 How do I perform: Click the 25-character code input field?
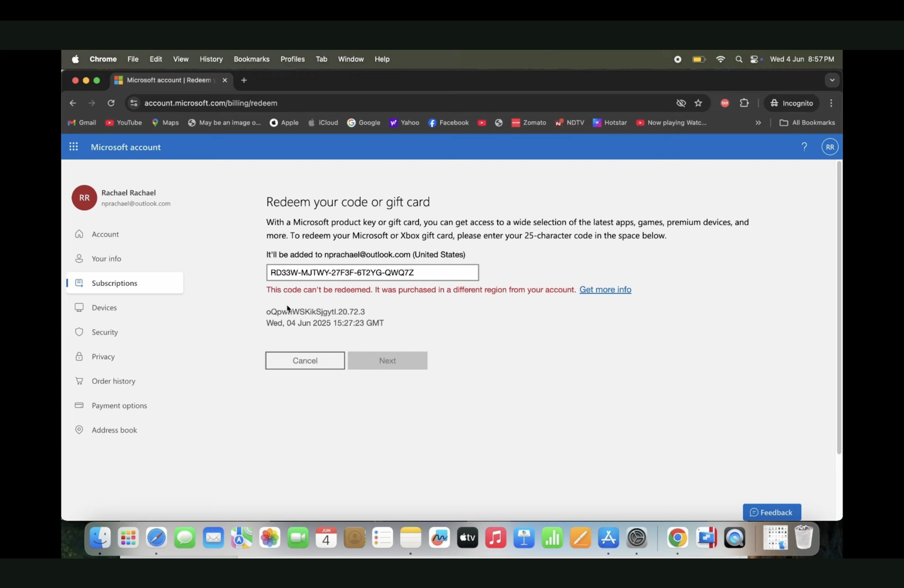click(372, 273)
